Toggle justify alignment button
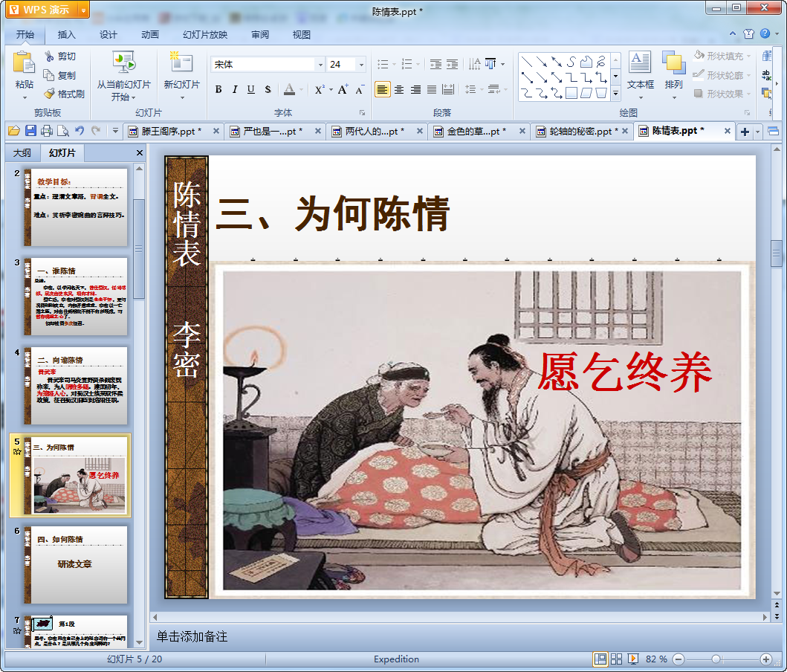This screenshot has height=672, width=787. [432, 89]
